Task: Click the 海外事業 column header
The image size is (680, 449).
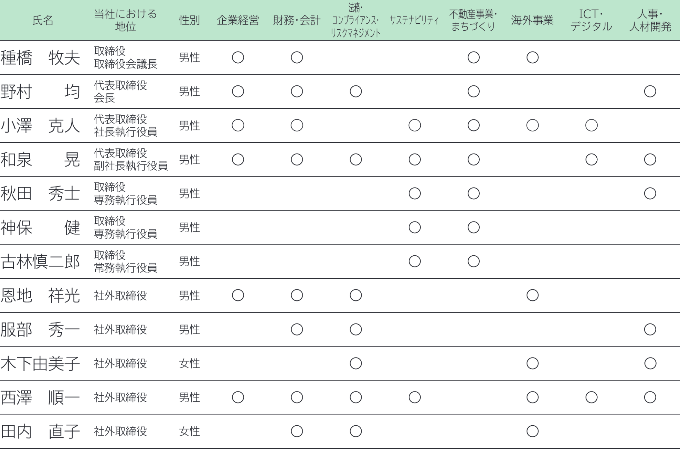Action: tap(532, 20)
